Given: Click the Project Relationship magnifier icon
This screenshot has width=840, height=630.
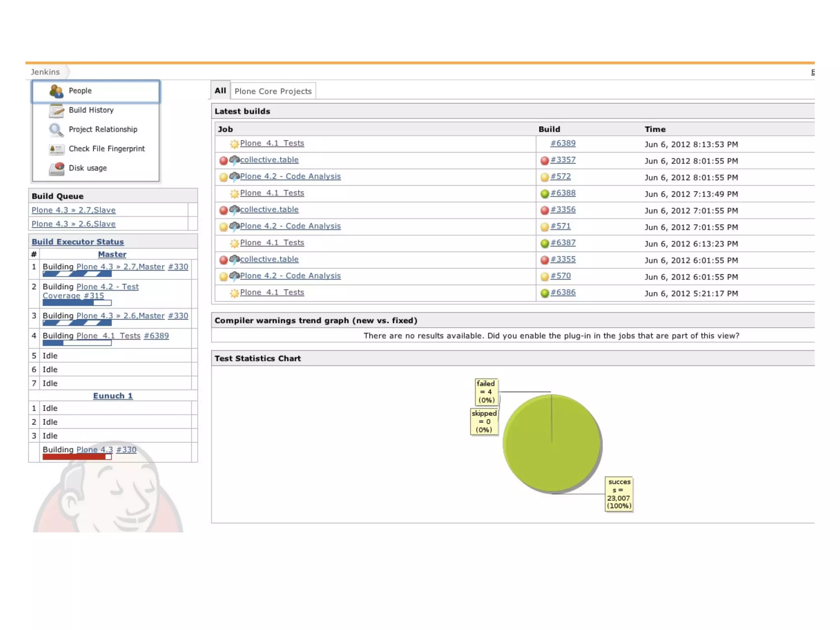Looking at the screenshot, I should click(56, 130).
